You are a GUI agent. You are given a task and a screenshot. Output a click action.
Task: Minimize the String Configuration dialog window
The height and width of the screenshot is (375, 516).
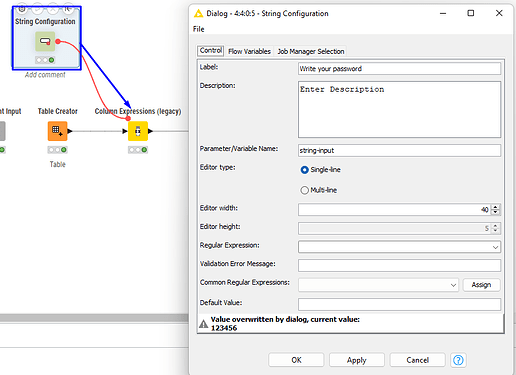tap(443, 13)
